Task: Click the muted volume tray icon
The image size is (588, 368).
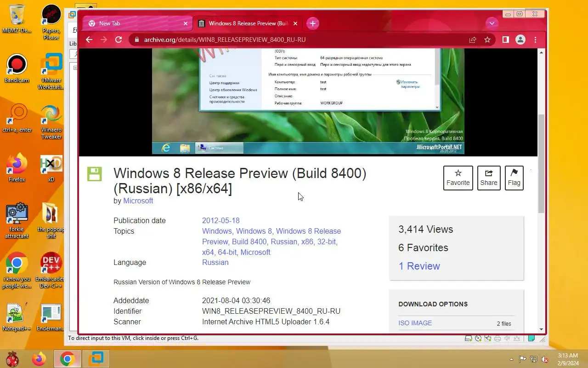Action: (545, 359)
